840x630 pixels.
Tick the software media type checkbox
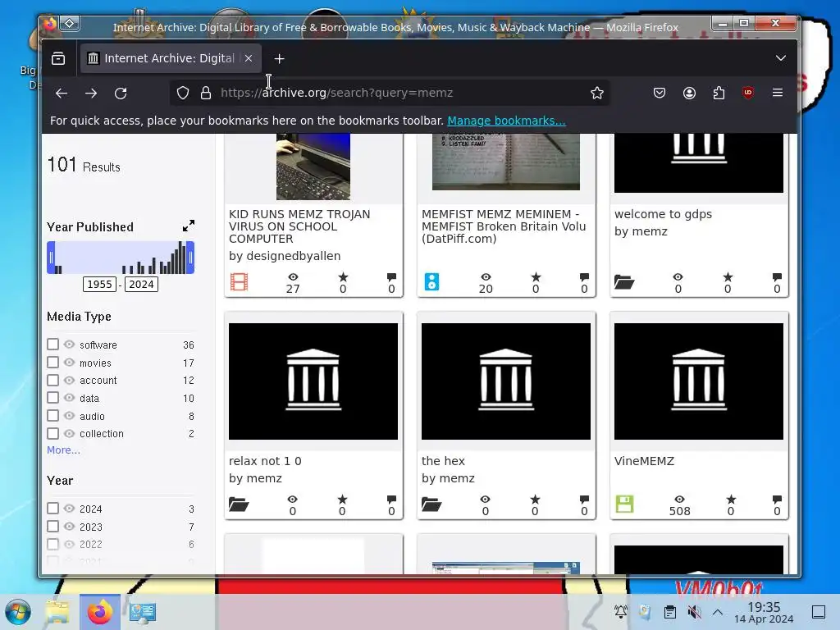tap(52, 344)
